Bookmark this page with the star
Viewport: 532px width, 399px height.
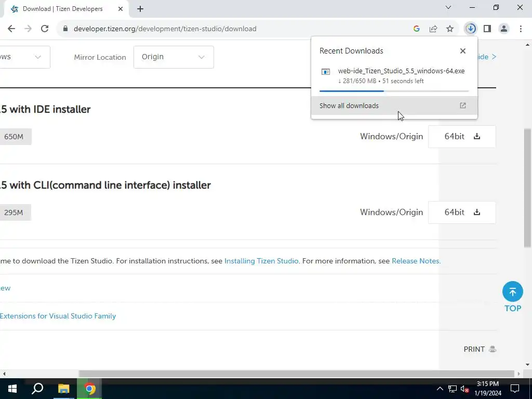[x=450, y=29]
